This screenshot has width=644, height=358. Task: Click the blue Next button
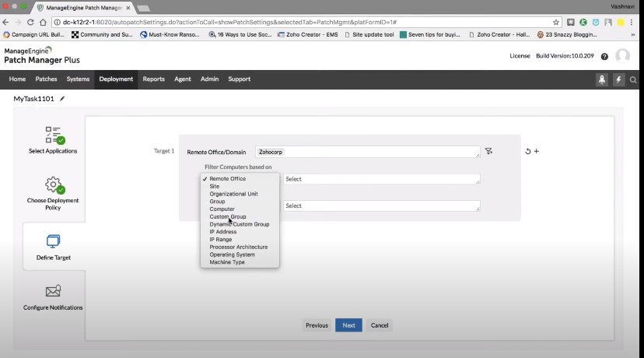[348, 325]
